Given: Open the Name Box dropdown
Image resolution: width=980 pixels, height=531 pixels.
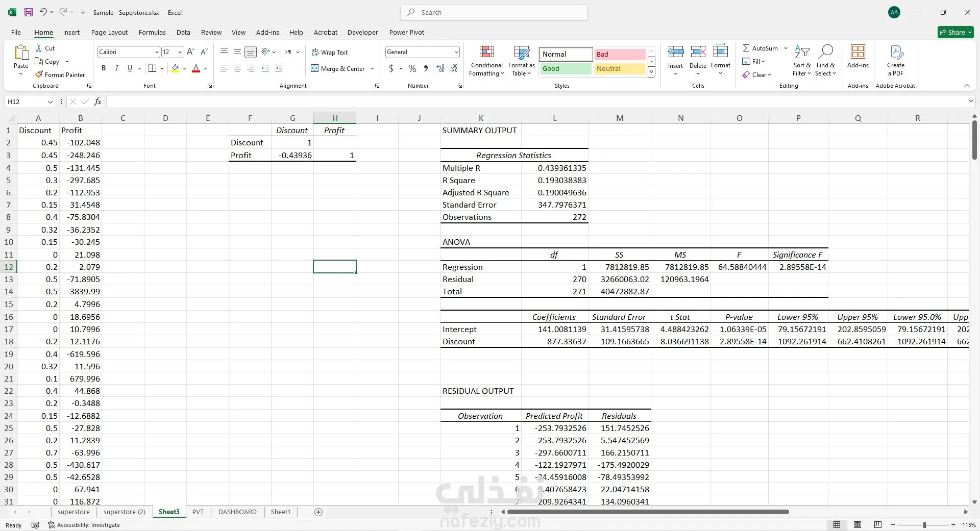Looking at the screenshot, I should 50,102.
